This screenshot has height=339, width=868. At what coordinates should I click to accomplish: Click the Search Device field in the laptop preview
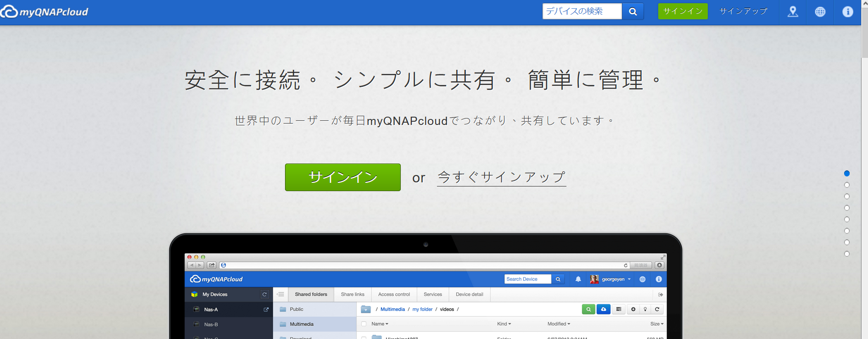point(528,279)
